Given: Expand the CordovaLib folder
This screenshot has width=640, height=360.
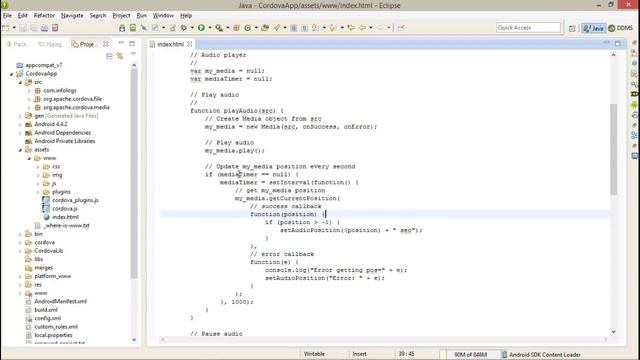Looking at the screenshot, I should click(20, 251).
